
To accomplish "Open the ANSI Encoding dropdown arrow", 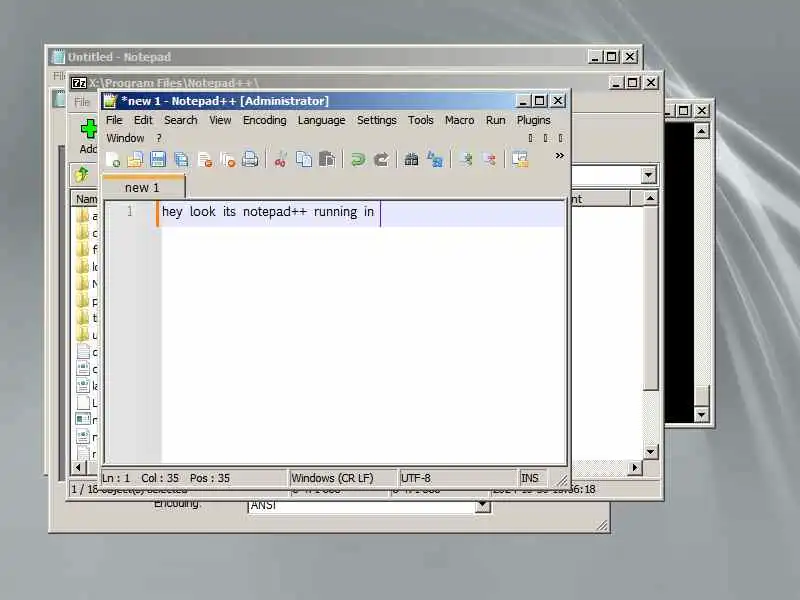I will 482,506.
